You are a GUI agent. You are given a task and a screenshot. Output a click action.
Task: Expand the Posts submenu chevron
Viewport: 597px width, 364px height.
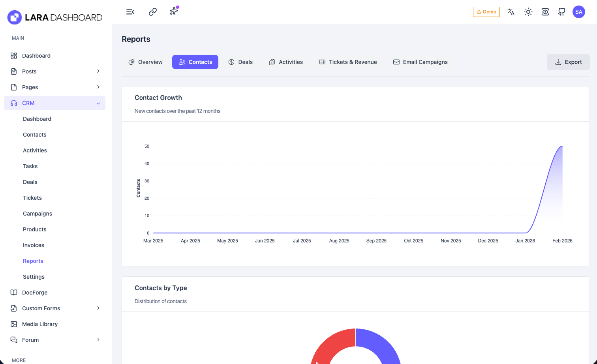98,71
